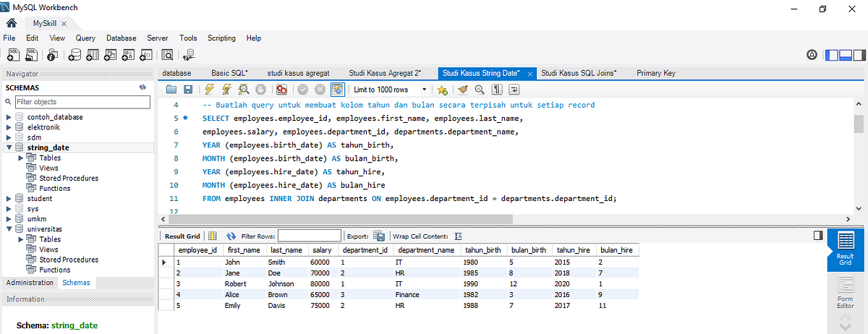Open the MySQL Workbench settings gear
Screen dimensions: 868x334
(x=812, y=54)
